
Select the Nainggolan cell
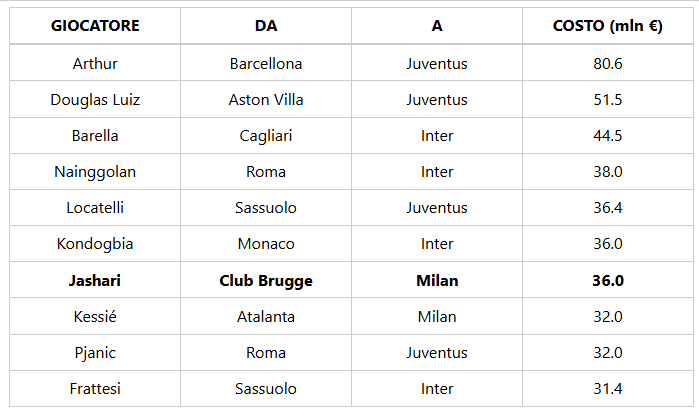coord(95,172)
